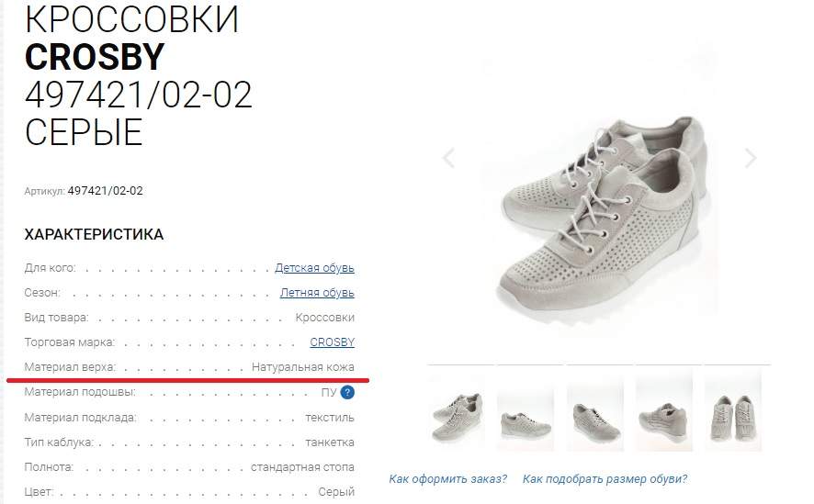Open the CROSBY brand link
The image size is (814, 504).
(333, 342)
